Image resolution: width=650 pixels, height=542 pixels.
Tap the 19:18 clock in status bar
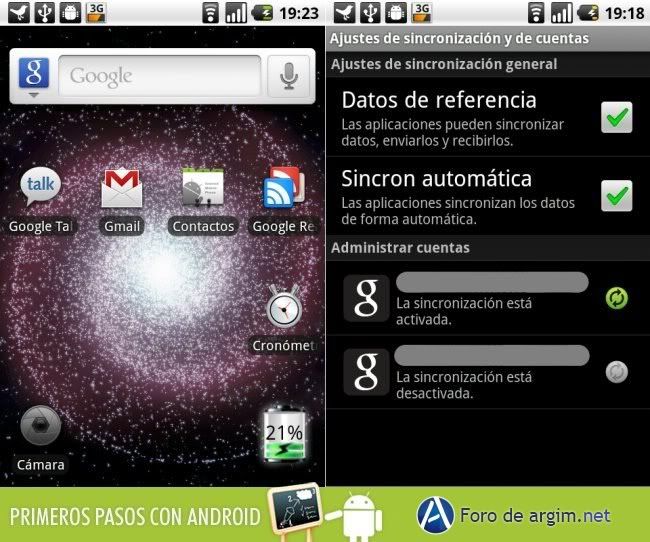[624, 13]
